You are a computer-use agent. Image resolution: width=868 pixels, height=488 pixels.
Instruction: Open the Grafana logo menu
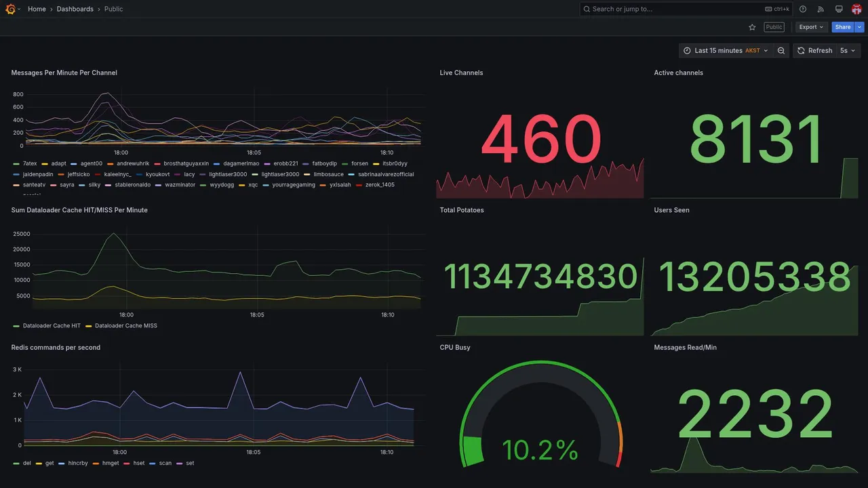point(10,9)
